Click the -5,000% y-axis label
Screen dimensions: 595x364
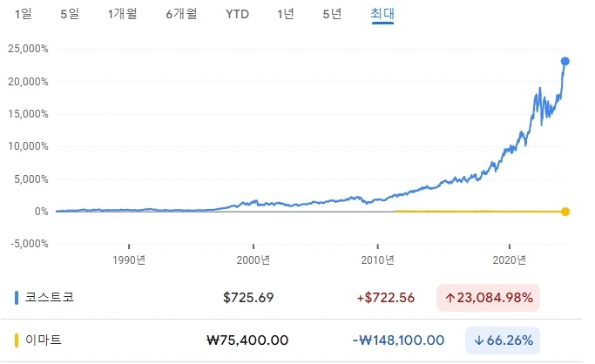coord(30,244)
